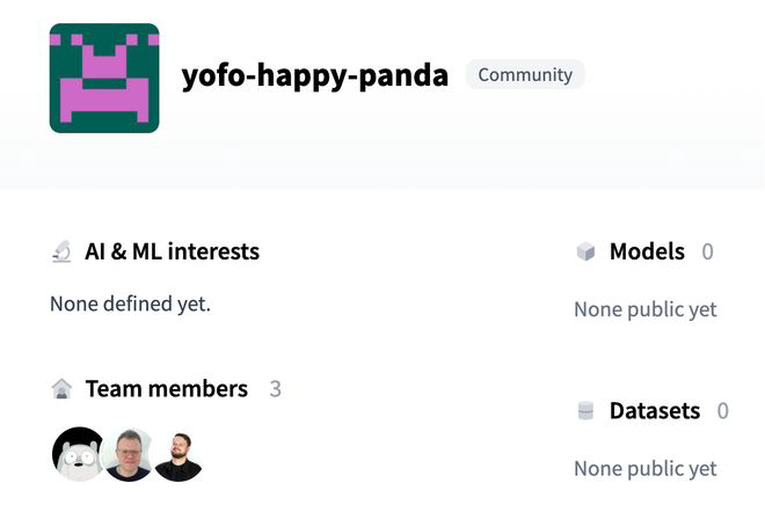Image resolution: width=765 pixels, height=512 pixels.
Task: Click the yofo-happy-panda pixel avatar
Action: [104, 78]
